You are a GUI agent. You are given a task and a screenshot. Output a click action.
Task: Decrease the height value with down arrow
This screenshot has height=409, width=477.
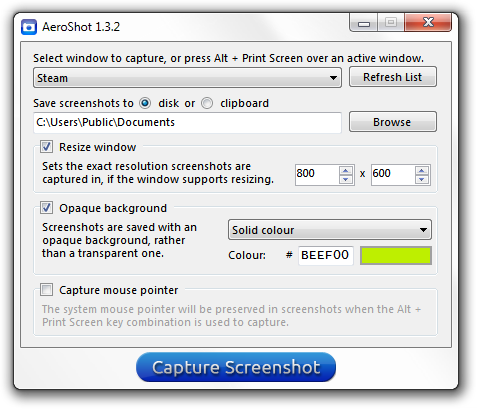coord(422,180)
